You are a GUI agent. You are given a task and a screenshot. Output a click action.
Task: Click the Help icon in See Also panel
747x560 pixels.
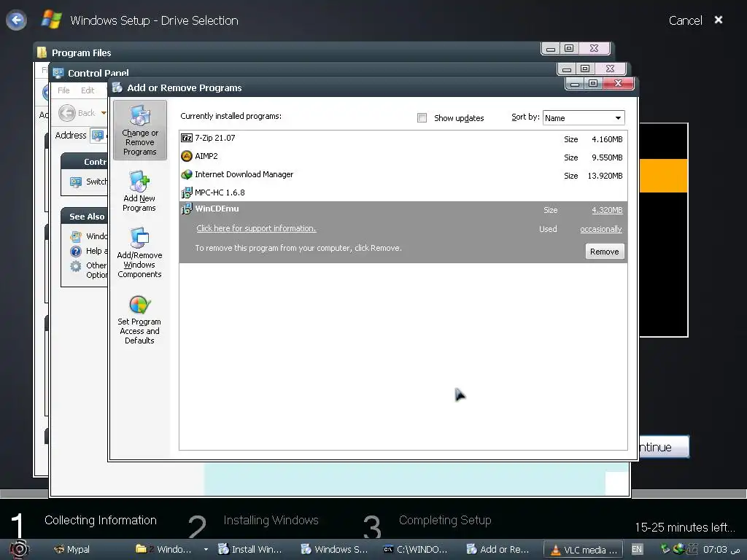75,251
